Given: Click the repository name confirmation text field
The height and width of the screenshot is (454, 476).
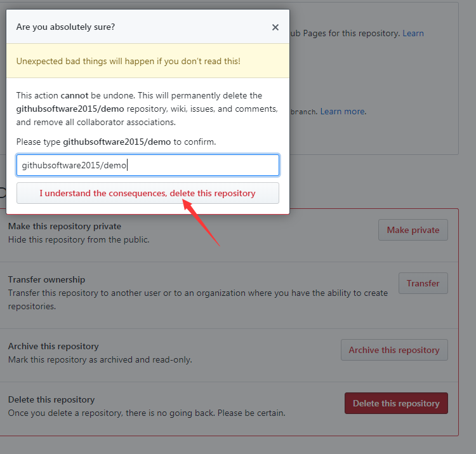Looking at the screenshot, I should [x=148, y=165].
